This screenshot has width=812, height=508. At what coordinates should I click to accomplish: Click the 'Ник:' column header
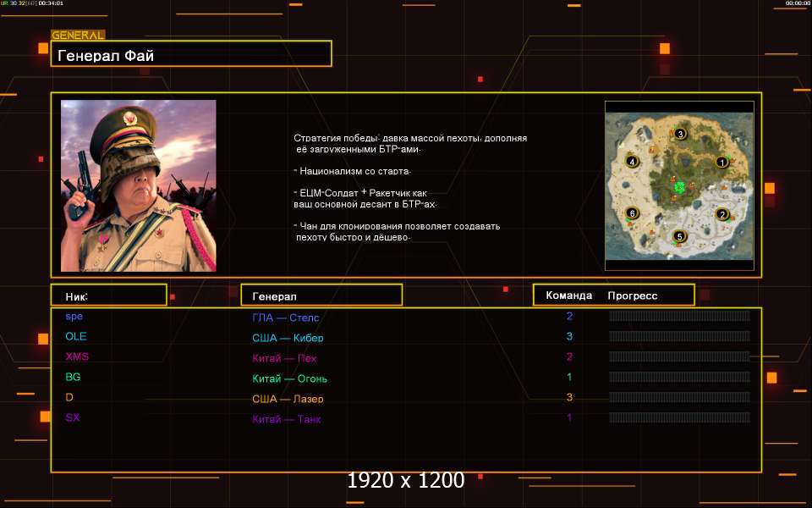[x=109, y=295]
